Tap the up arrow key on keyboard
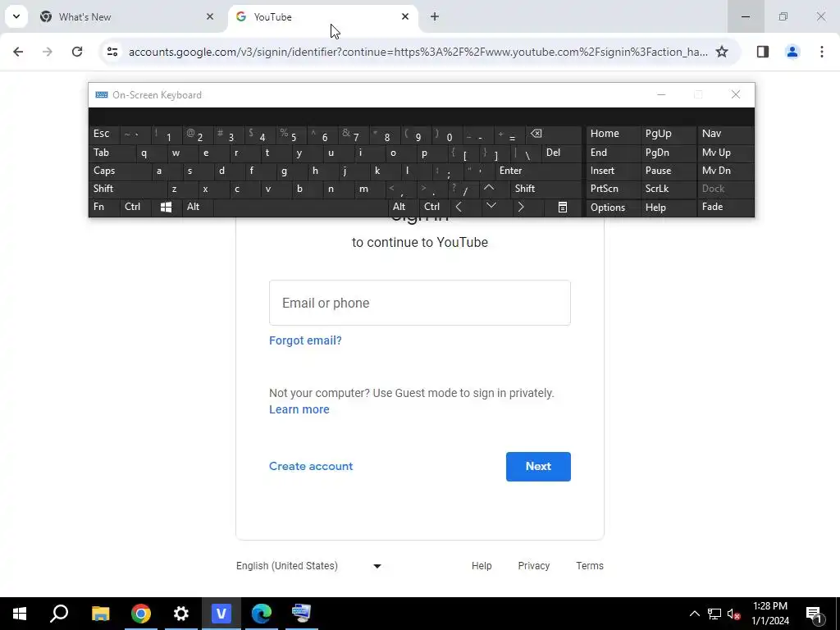 (489, 189)
